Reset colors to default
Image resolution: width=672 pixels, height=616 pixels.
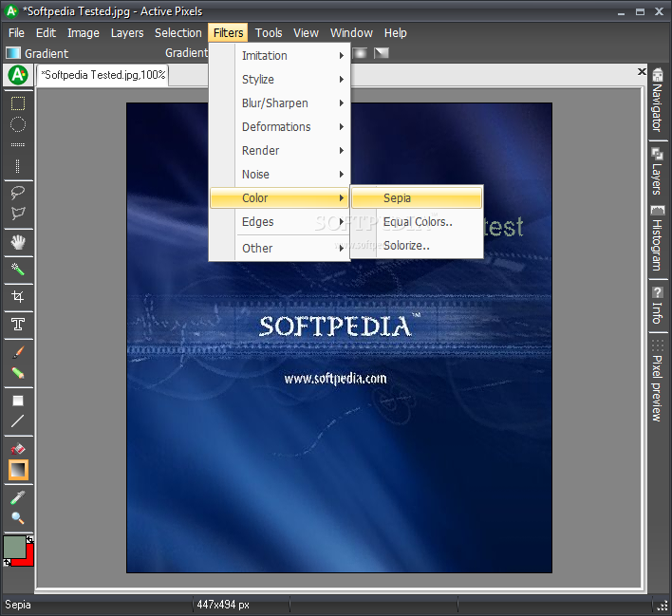[7, 562]
